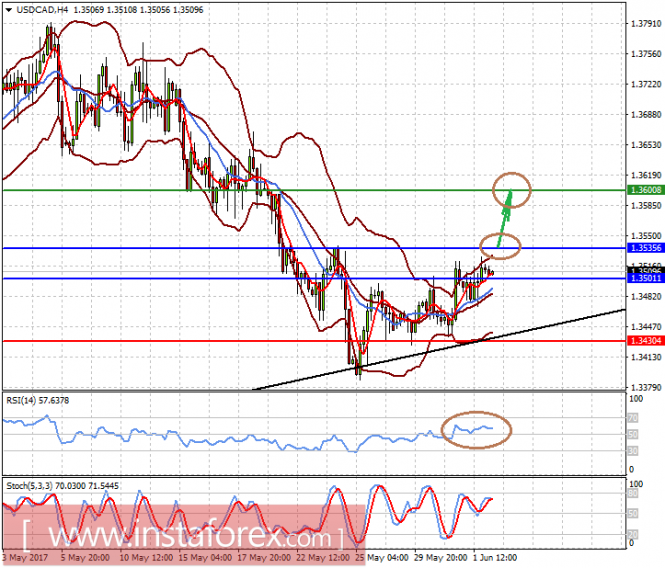Open the instaforex.com watermark link
Viewport: 665px width, 568px height.
tap(184, 535)
